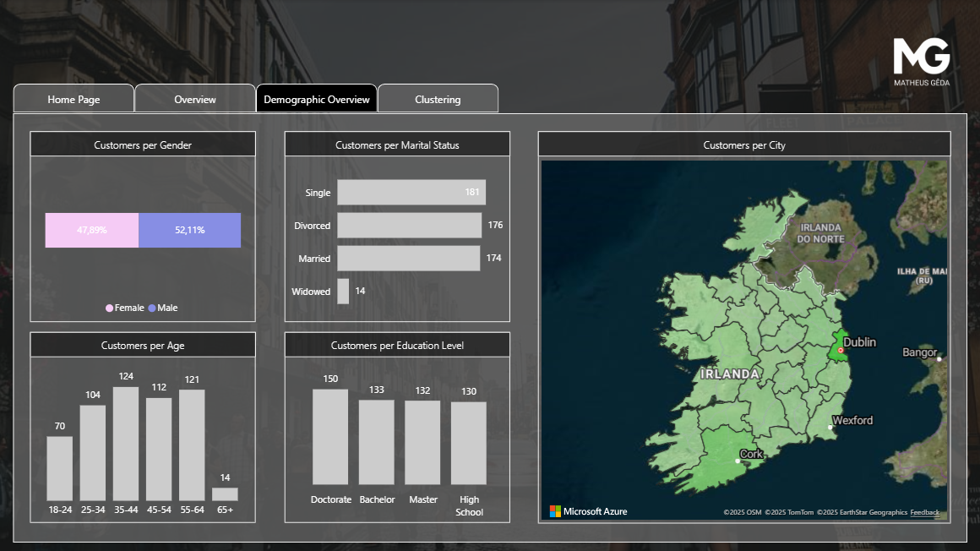The width and height of the screenshot is (980, 551).
Task: Click the Customers per Gender title
Action: coord(143,145)
